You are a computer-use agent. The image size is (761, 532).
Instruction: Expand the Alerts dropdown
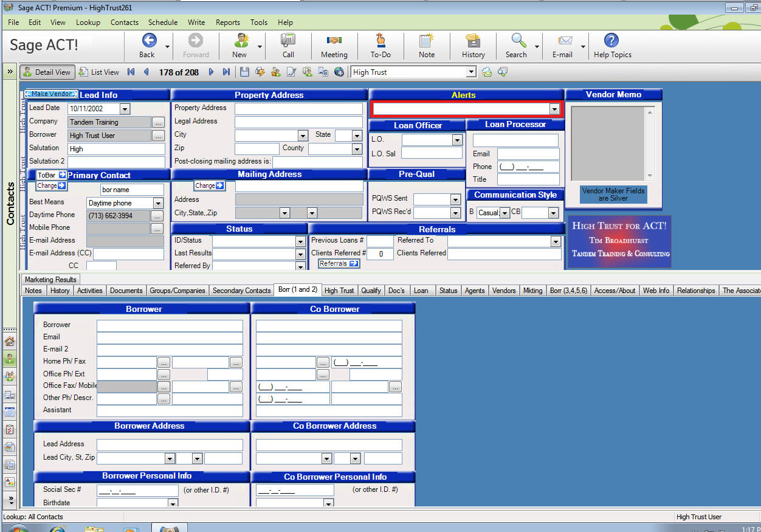554,109
